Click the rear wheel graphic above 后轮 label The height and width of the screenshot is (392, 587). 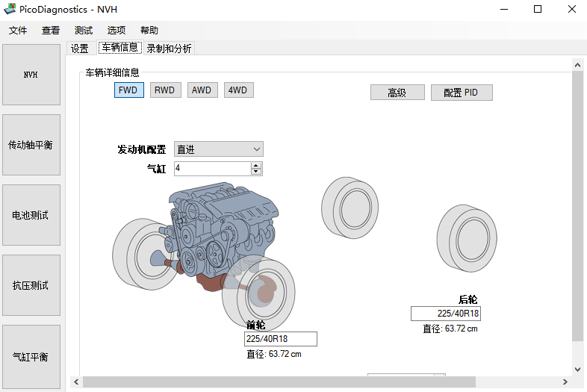pyautogui.click(x=467, y=238)
